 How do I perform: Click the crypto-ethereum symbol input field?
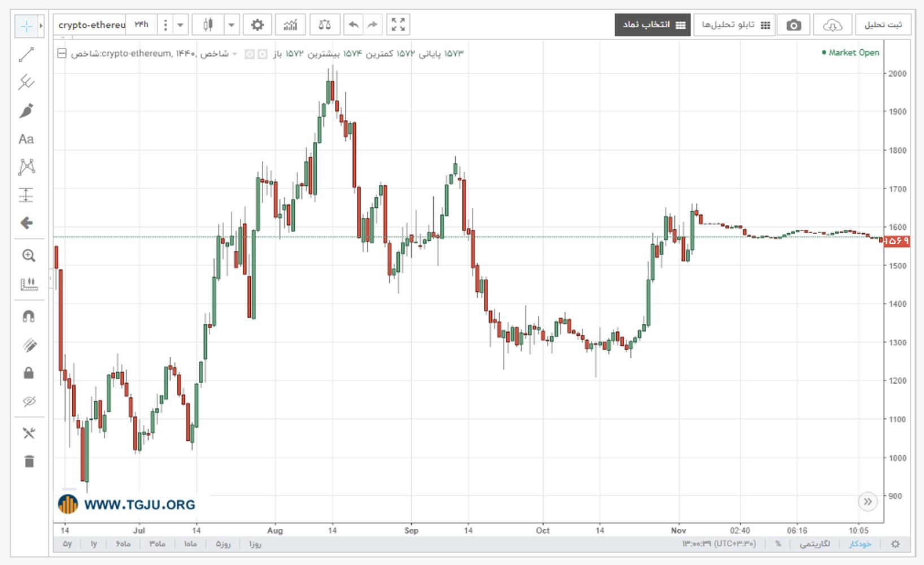click(90, 25)
